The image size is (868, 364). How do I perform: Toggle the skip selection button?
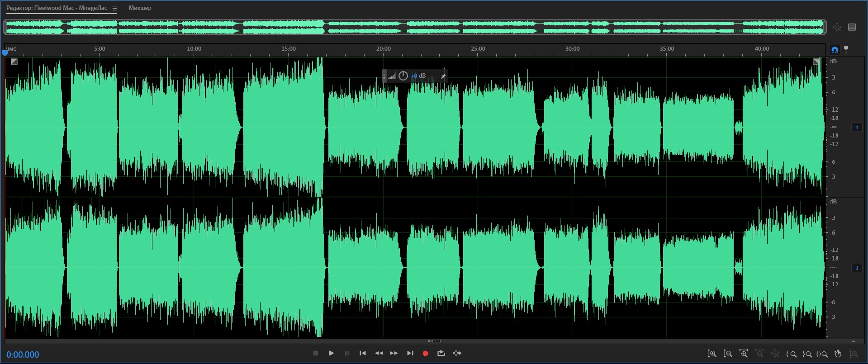point(457,353)
